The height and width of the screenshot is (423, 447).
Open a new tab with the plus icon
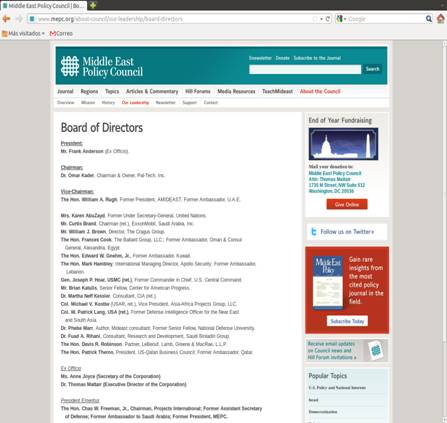coord(93,5)
